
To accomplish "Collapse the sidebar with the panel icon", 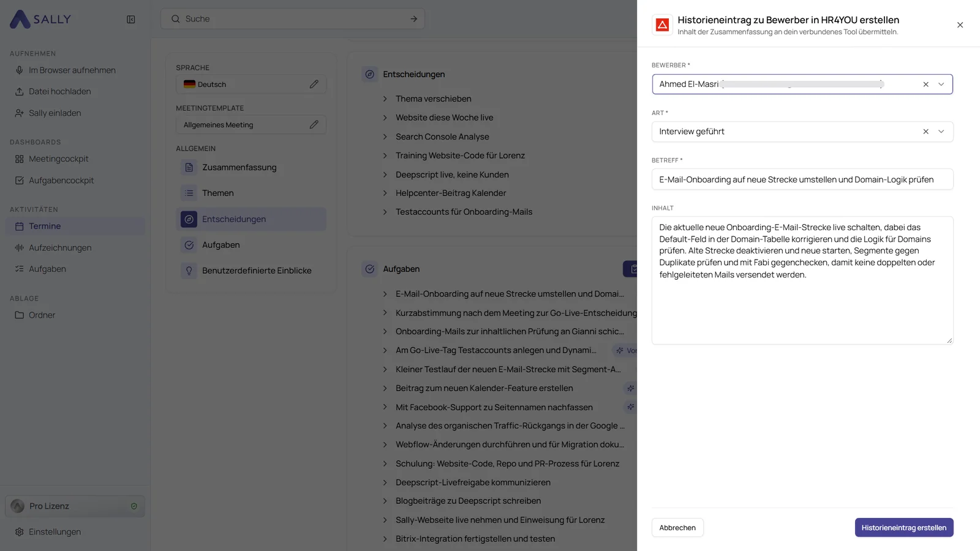I will [130, 20].
